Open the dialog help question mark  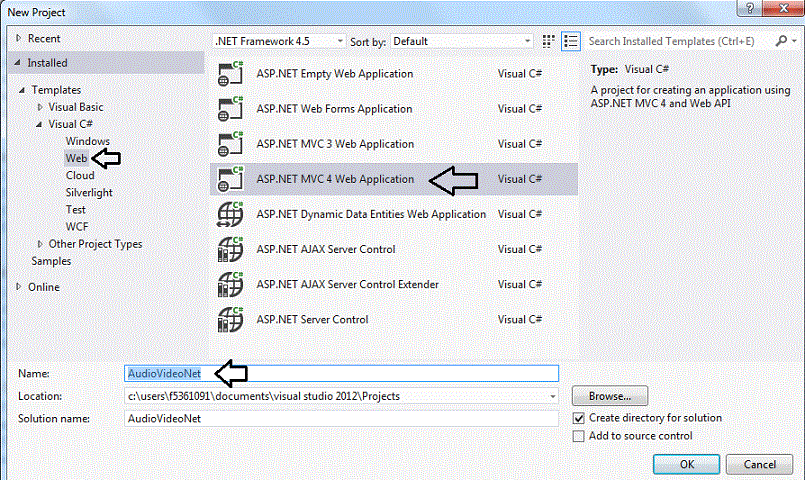[x=750, y=8]
